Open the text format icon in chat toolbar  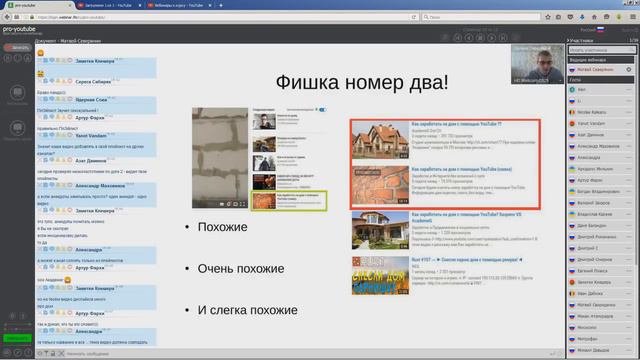46,353
